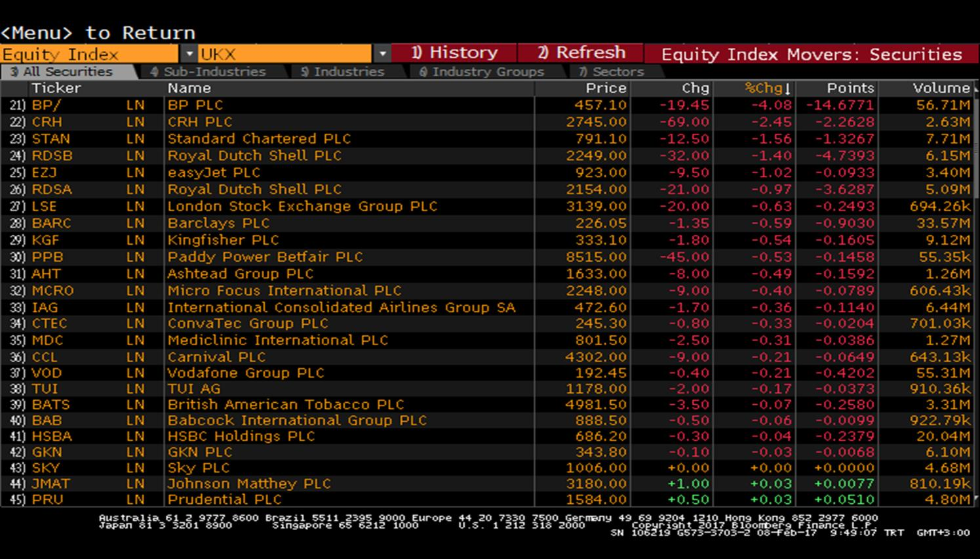The width and height of the screenshot is (980, 559).
Task: Select the MCRO ticker
Action: pyautogui.click(x=52, y=291)
